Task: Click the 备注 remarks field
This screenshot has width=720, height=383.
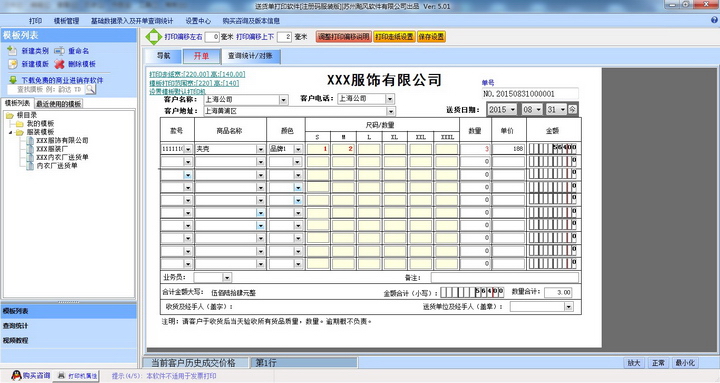Action: (x=505, y=277)
